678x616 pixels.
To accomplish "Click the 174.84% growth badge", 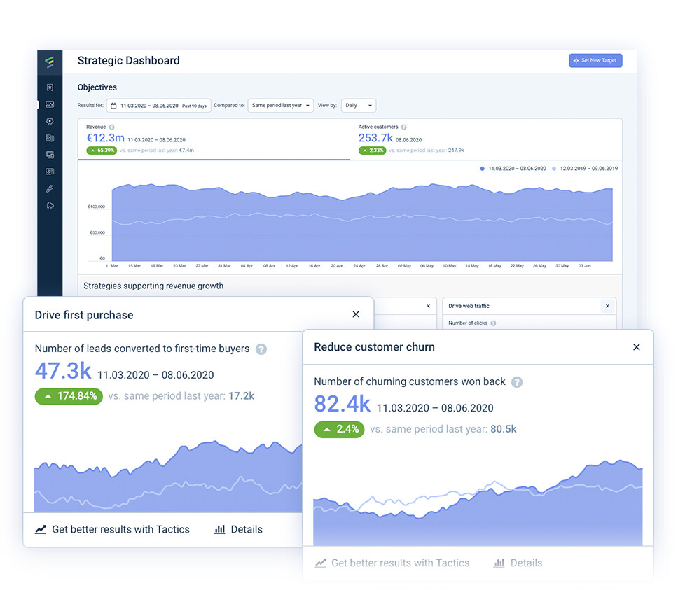I will pos(69,396).
